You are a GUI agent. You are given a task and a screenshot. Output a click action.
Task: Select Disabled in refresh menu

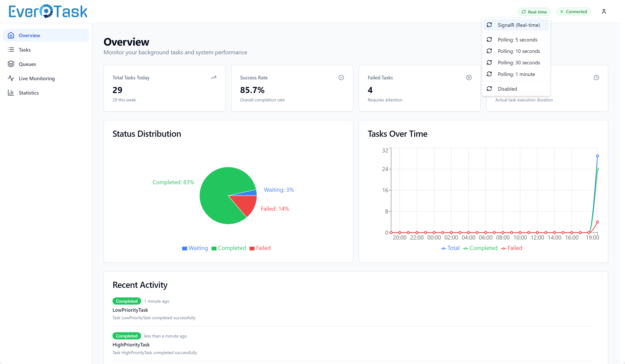coord(507,89)
